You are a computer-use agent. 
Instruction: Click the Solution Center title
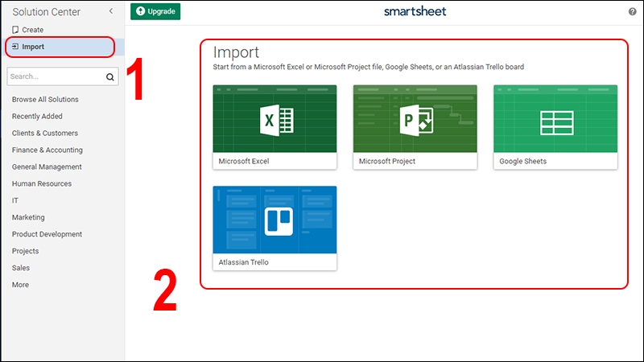click(x=47, y=12)
